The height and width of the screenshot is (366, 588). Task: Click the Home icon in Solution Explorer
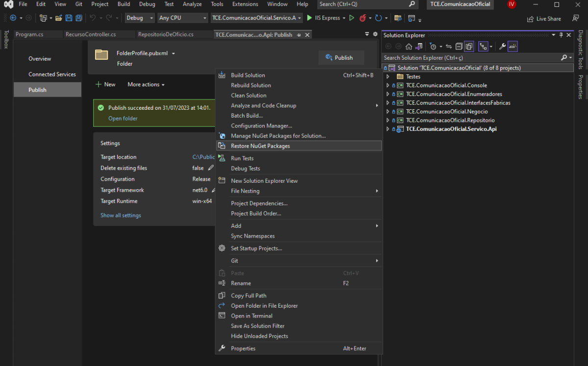409,47
